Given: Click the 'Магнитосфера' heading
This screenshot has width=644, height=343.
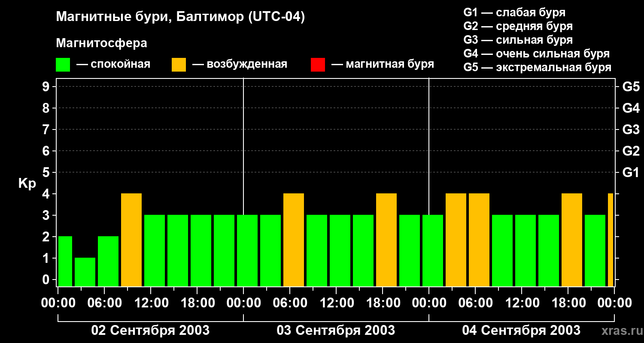Looking at the screenshot, I should 101,43.
